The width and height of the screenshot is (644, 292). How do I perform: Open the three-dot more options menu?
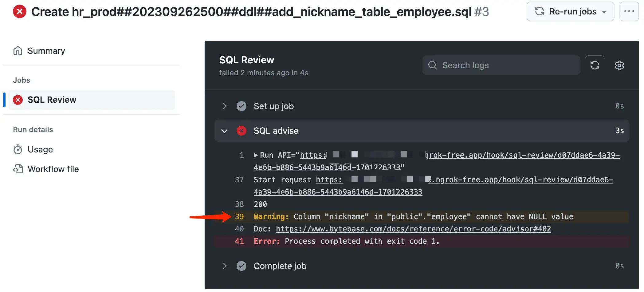click(629, 11)
